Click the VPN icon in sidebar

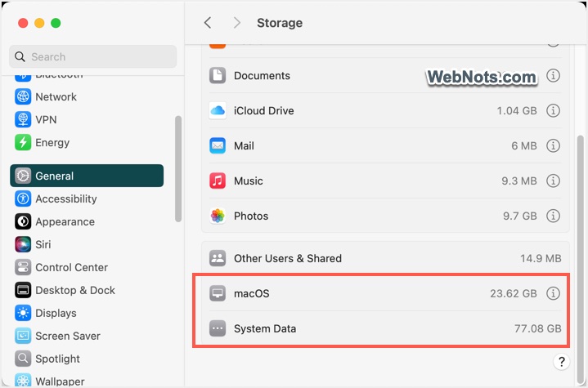(23, 119)
